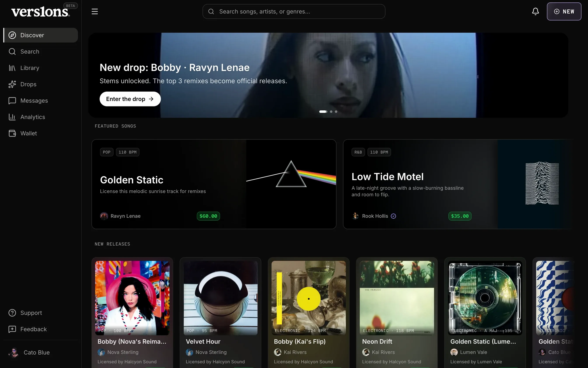The width and height of the screenshot is (588, 368).
Task: Click the Feedback icon
Action: pos(12,329)
